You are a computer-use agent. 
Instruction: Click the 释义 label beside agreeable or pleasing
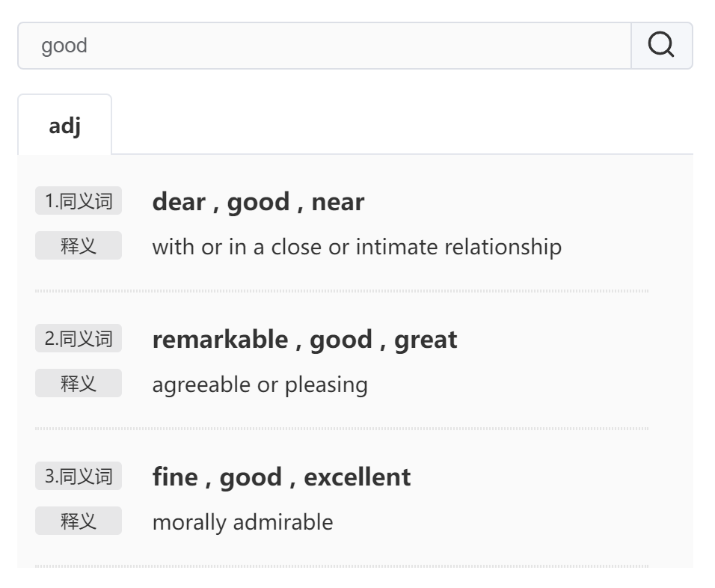[79, 383]
